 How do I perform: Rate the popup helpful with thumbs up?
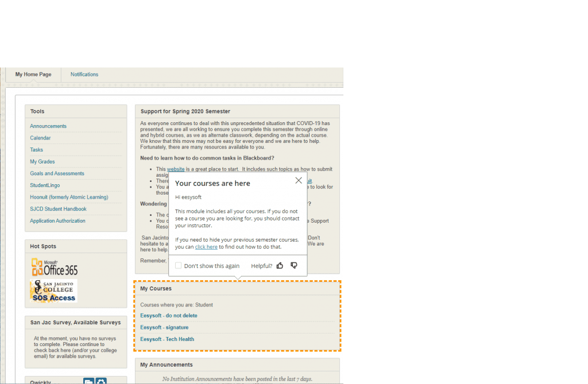pos(280,265)
